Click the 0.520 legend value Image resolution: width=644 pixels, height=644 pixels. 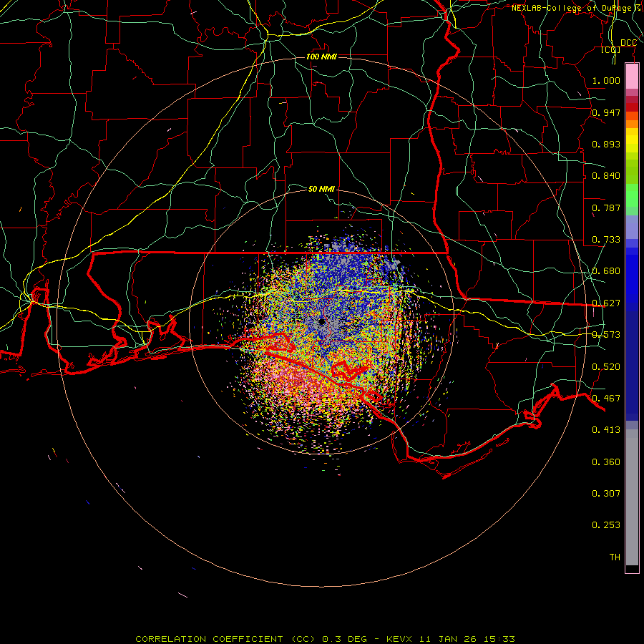[x=606, y=367]
